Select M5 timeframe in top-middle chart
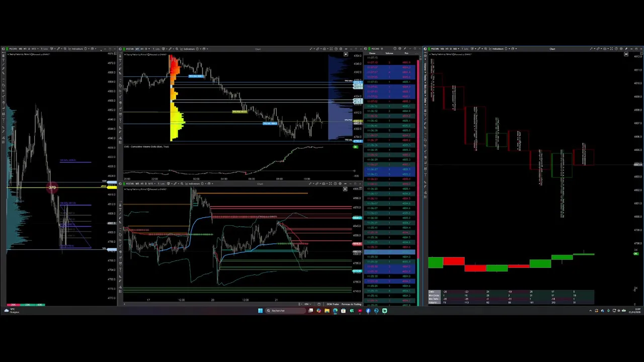Image resolution: width=644 pixels, height=362 pixels. click(x=137, y=49)
